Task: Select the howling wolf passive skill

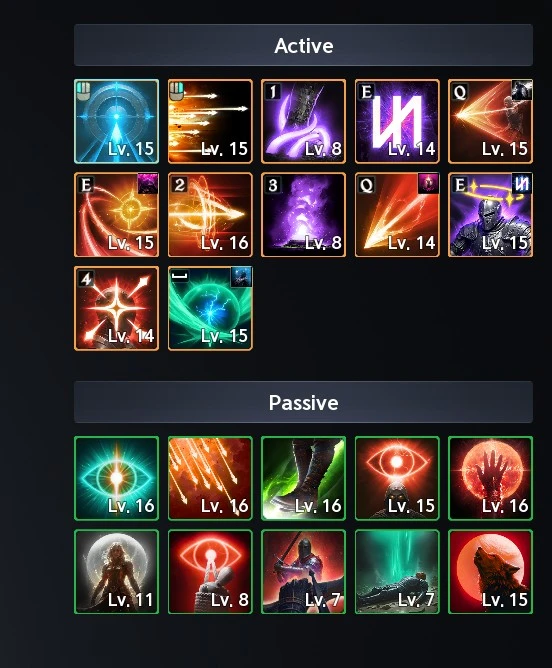Action: pos(490,572)
